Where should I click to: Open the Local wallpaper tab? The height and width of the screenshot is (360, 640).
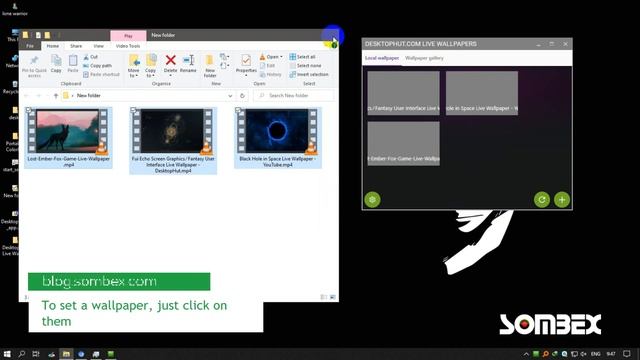(382, 58)
